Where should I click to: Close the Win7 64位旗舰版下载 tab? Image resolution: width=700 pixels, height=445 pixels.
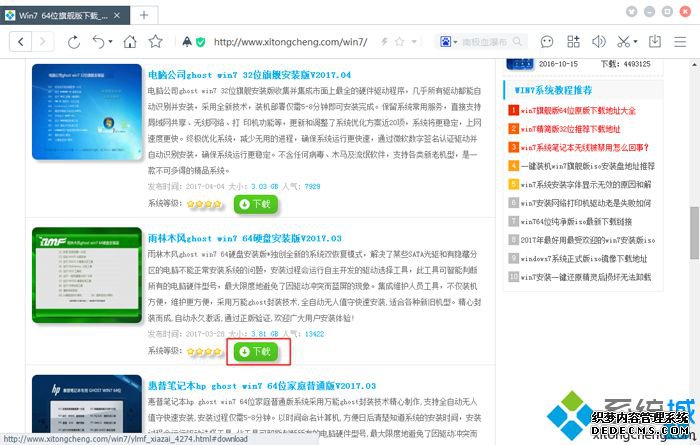117,16
